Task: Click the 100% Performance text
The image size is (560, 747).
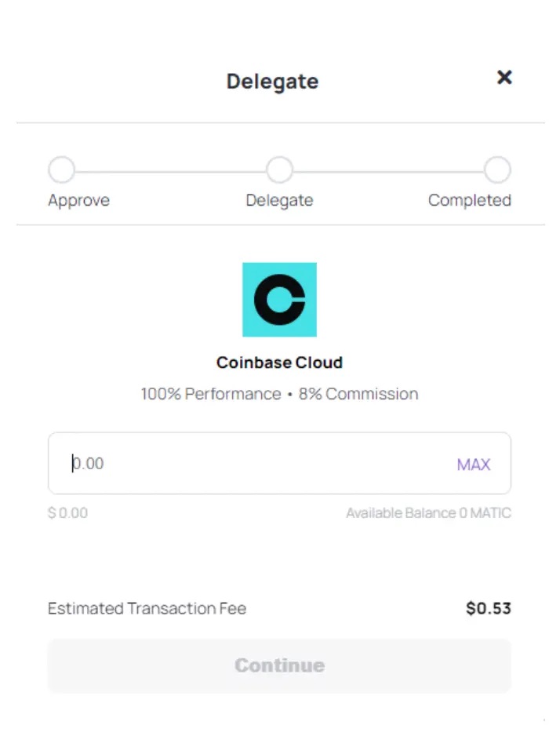Action: 210,394
